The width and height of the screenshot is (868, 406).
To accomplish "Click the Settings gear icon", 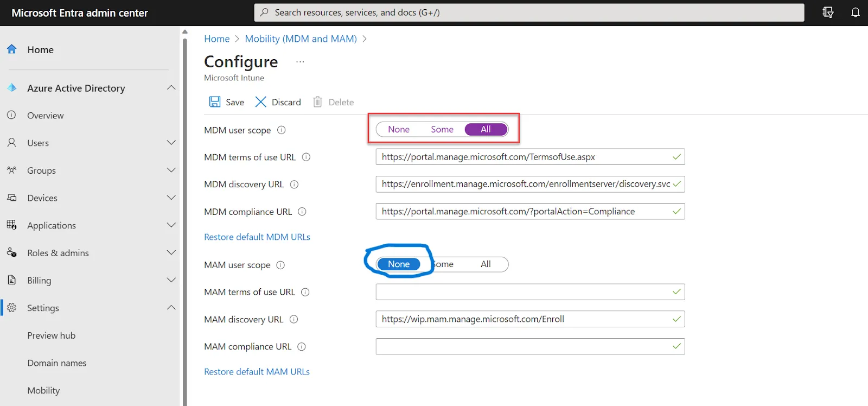I will point(11,307).
